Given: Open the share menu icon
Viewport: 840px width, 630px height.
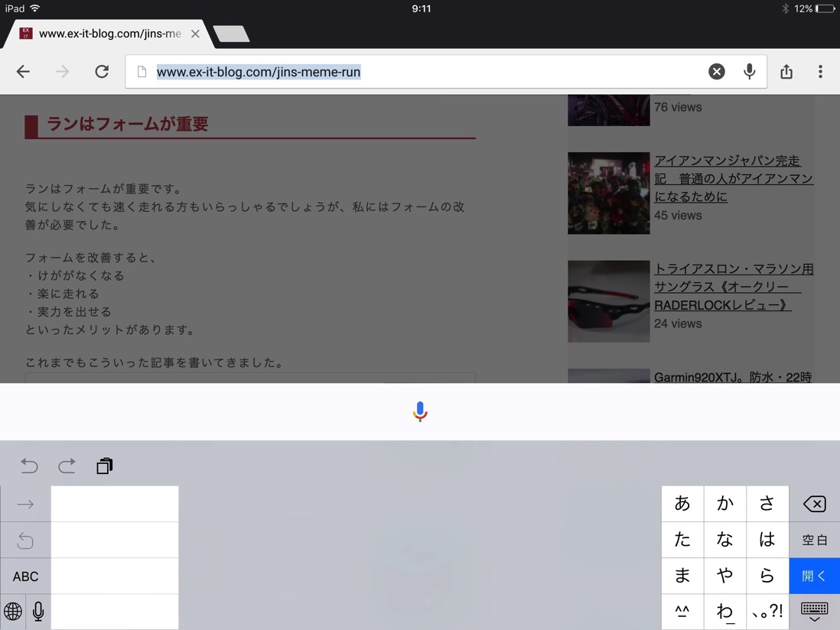Looking at the screenshot, I should tap(786, 71).
